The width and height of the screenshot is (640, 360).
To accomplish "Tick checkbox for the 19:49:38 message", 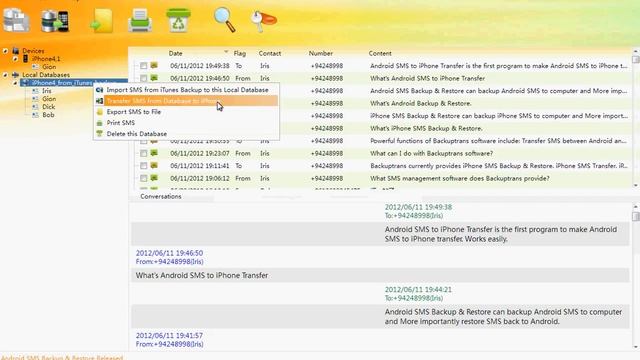I will click(144, 66).
